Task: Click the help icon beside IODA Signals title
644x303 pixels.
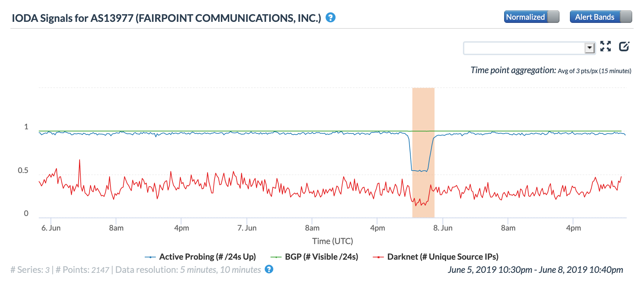Action: click(331, 17)
